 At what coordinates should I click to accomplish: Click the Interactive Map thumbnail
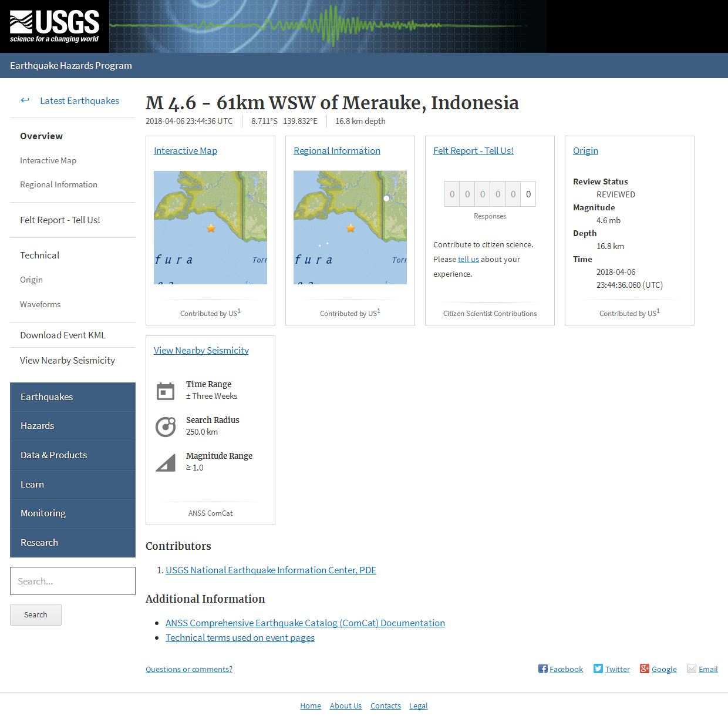(210, 227)
